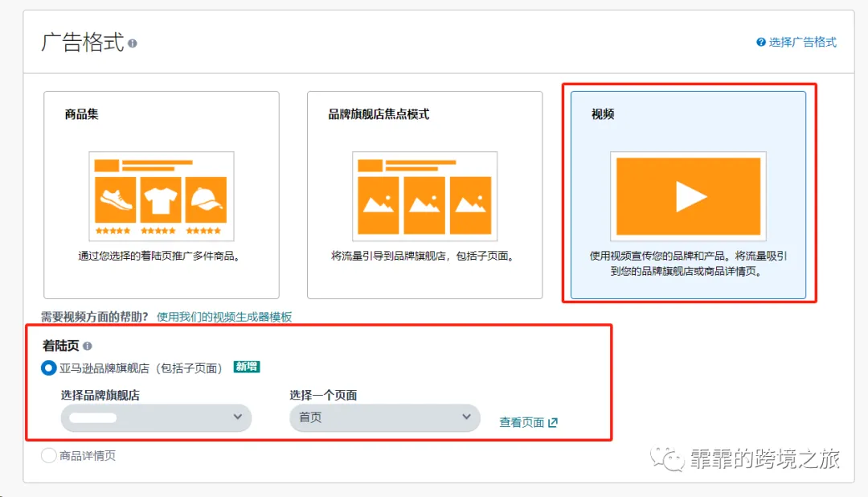Click the 新增 badge
Screen dimensions: 868x497
(247, 367)
